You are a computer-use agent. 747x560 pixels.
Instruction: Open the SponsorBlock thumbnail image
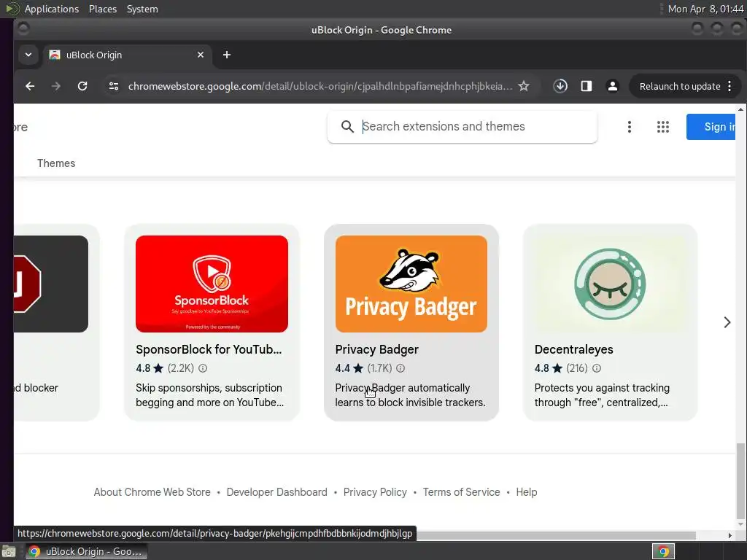[x=212, y=284]
